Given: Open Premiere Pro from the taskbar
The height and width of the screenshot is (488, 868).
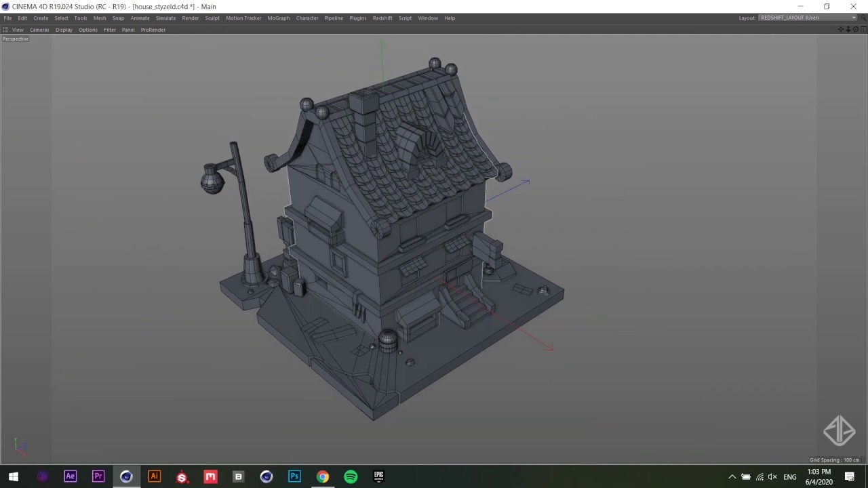Looking at the screenshot, I should pos(98,476).
